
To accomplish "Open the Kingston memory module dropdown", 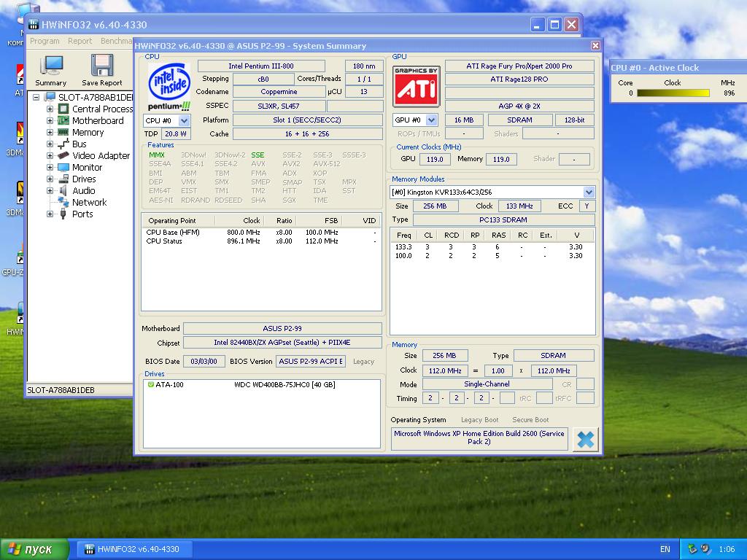I will pos(589,192).
